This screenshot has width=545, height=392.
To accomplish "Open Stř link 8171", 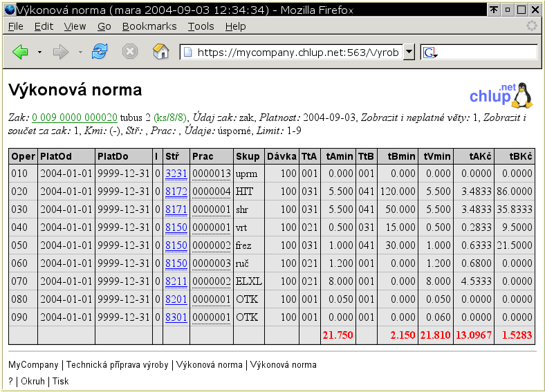I will pos(176,209).
